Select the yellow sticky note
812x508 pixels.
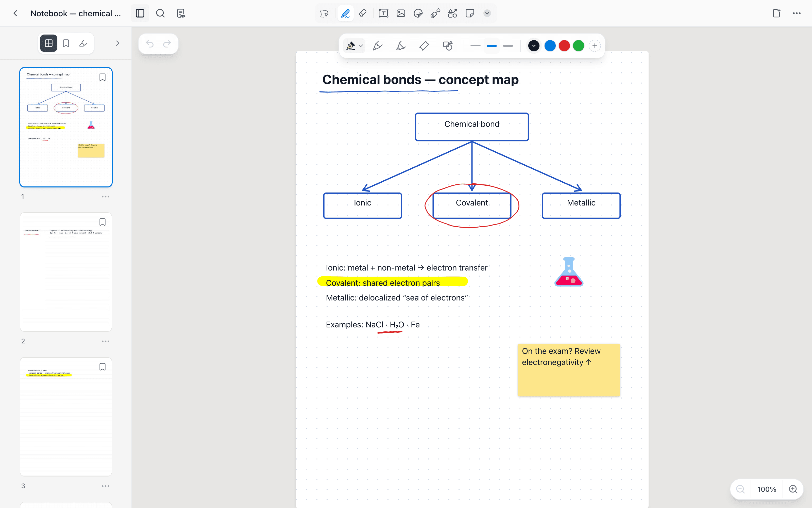coord(569,370)
